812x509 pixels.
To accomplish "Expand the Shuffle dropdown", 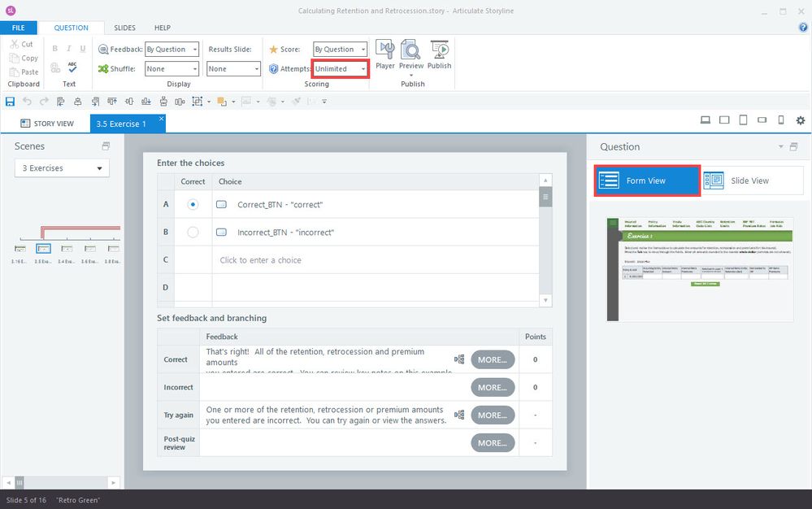I will [x=172, y=69].
